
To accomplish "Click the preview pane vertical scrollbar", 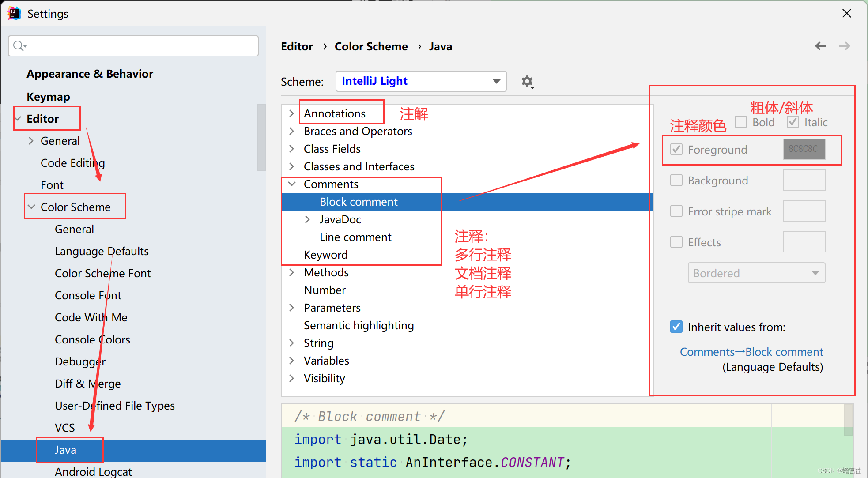I will pyautogui.click(x=848, y=420).
